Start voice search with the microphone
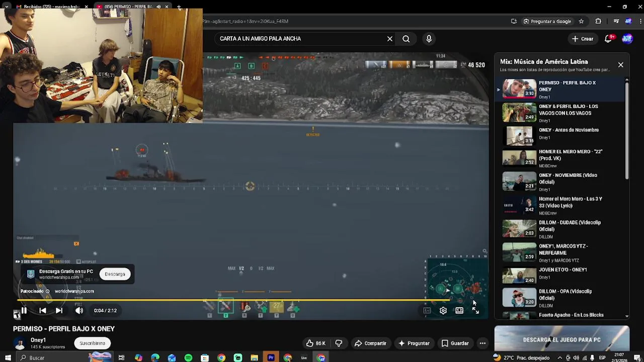Image resolution: width=644 pixels, height=362 pixels. coord(429,39)
